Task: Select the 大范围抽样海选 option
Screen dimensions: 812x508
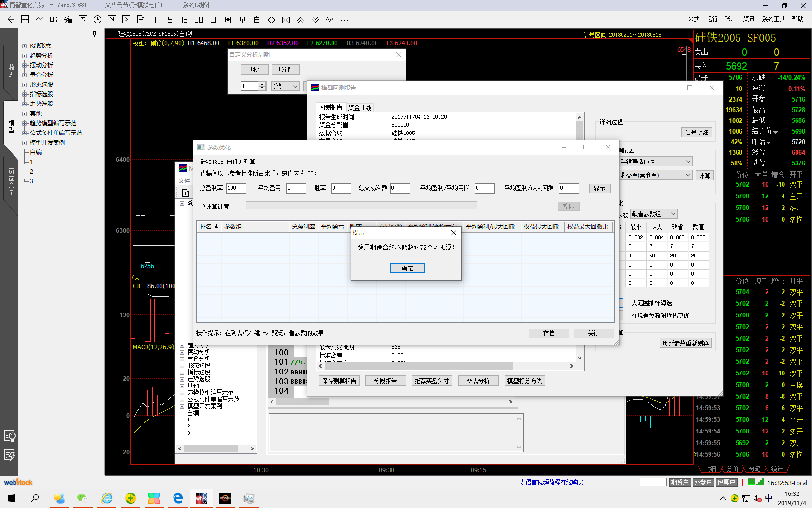Action: [621, 303]
